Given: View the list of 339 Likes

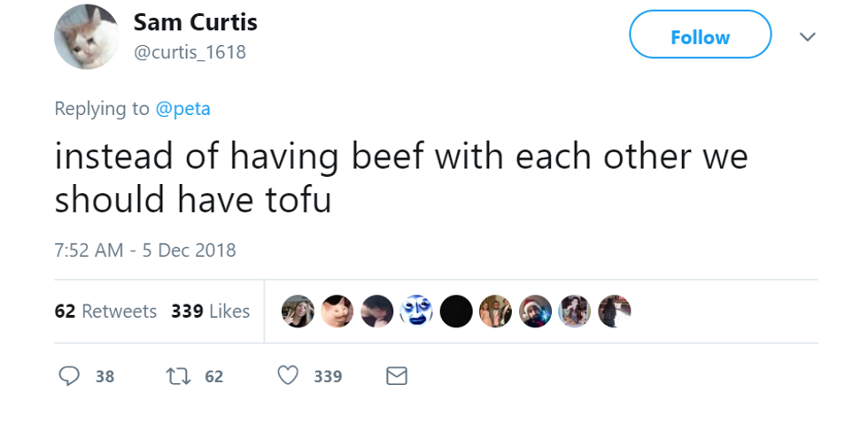Looking at the screenshot, I should [x=210, y=311].
